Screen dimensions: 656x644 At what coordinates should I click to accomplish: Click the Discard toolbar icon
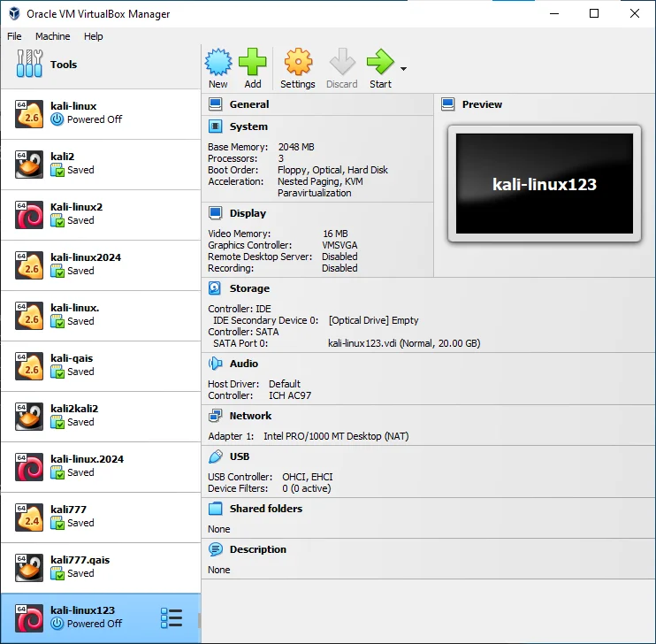tap(342, 62)
